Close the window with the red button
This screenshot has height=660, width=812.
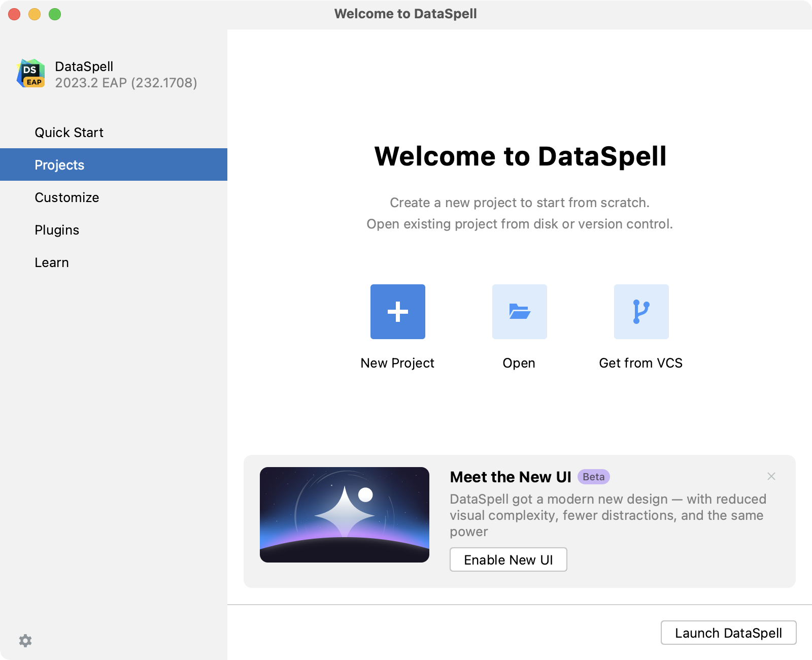coord(14,14)
